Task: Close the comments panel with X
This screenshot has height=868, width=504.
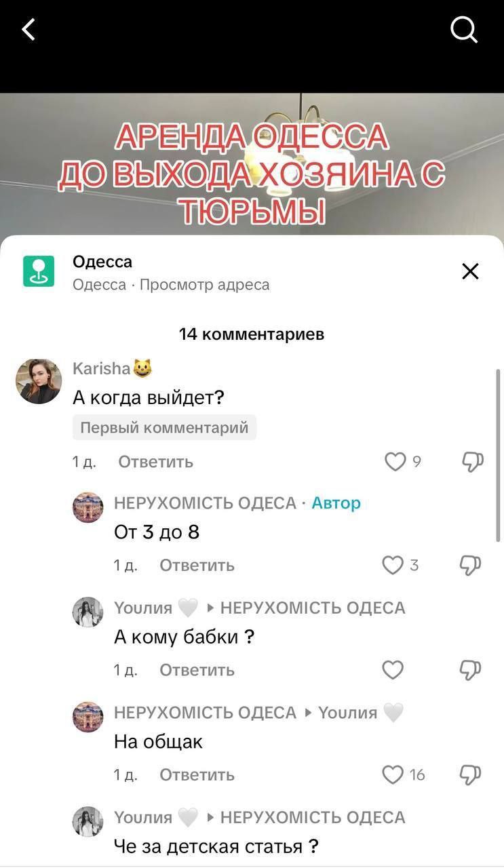Action: (470, 271)
